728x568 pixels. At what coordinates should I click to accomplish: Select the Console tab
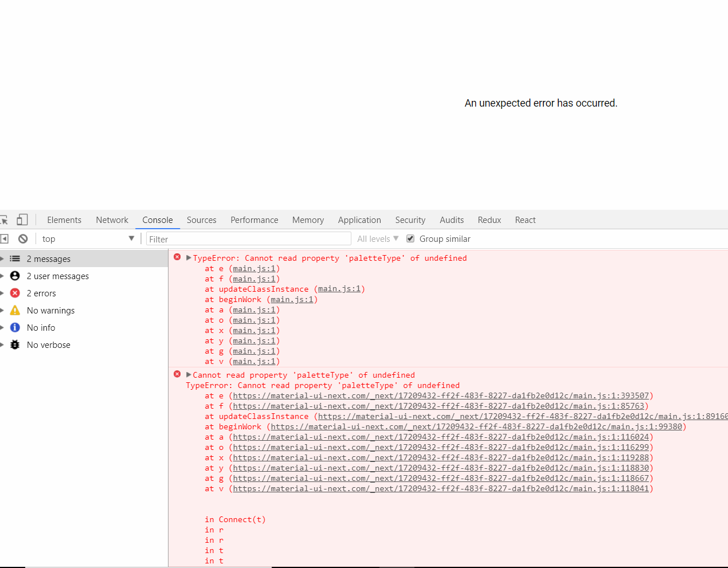pyautogui.click(x=158, y=220)
